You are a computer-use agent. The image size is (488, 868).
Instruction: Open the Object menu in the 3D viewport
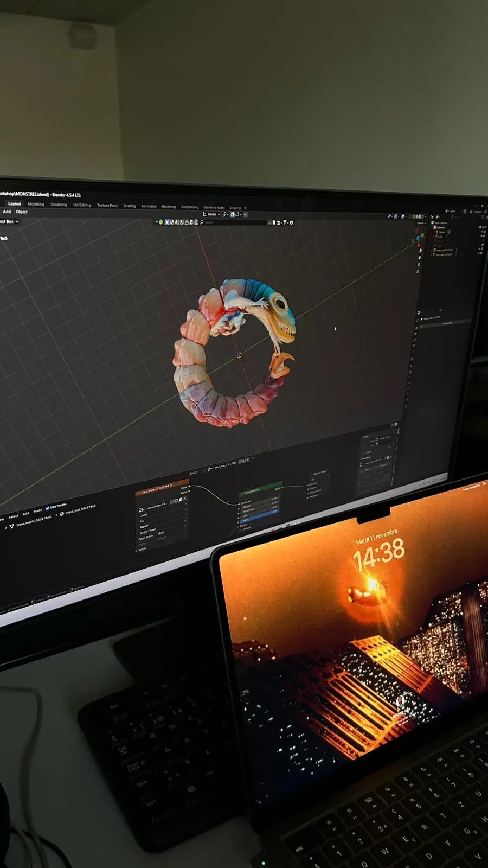coord(21,212)
